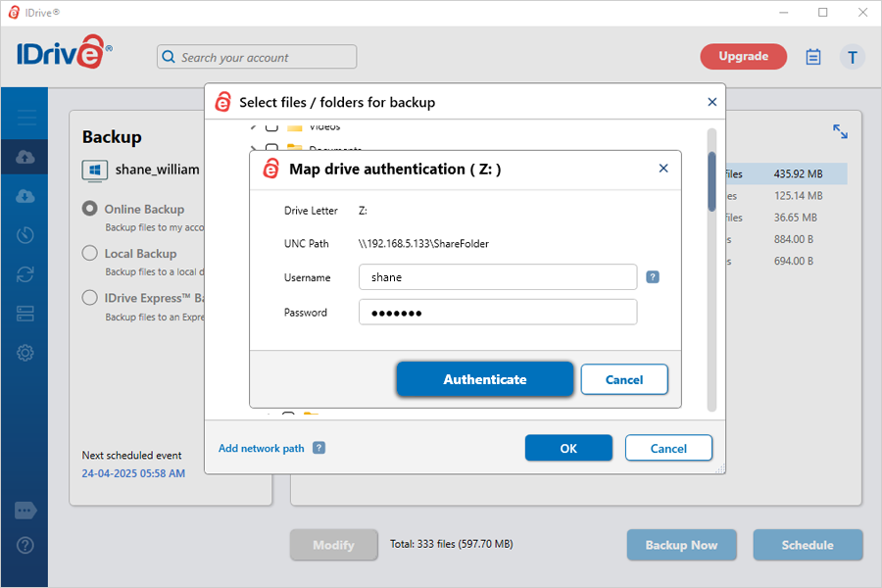
Task: Open the Server backup icon in sidebar
Action: [26, 314]
